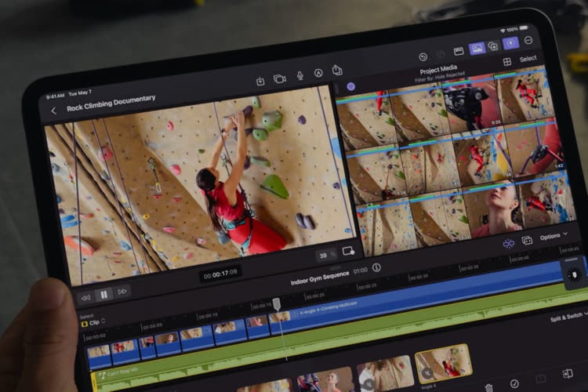Tap the share export icon
This screenshot has width=588, height=392.
[337, 70]
